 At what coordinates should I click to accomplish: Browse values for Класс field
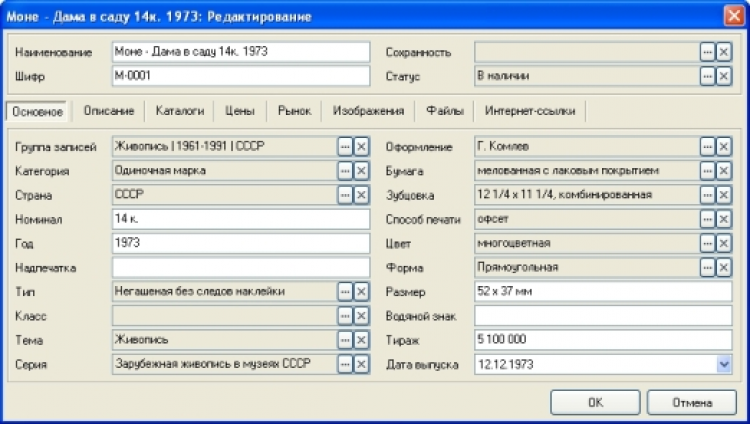[345, 315]
